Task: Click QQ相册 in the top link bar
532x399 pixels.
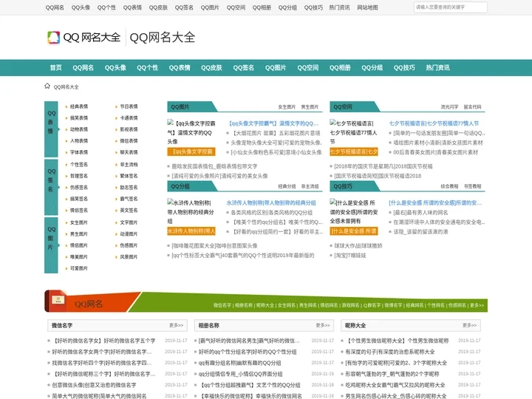Action: tap(262, 7)
